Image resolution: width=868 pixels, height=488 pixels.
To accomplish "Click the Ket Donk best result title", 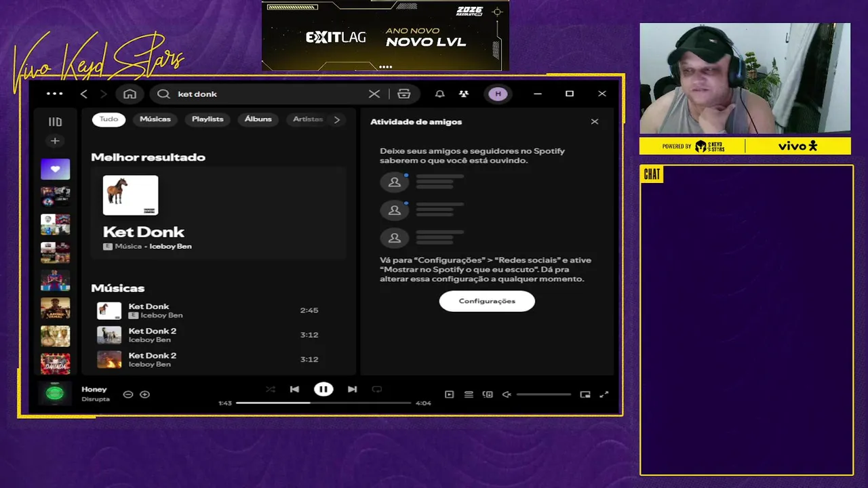I will point(144,232).
